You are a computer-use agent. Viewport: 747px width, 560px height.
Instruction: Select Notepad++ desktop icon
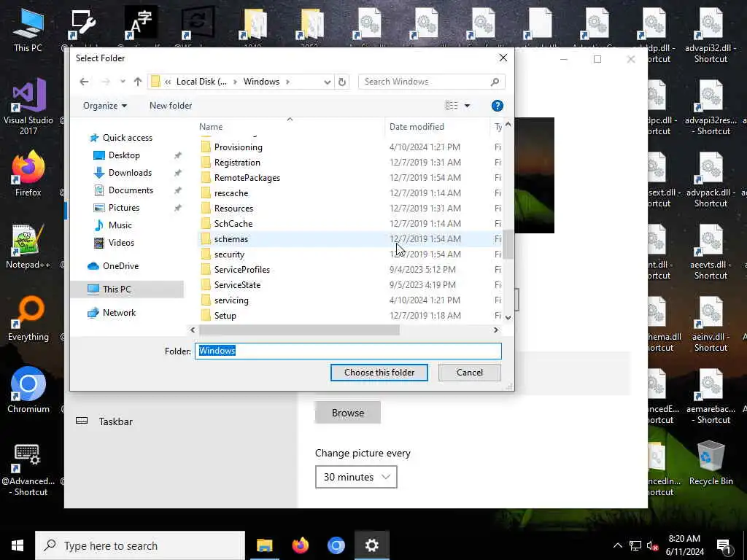tap(28, 246)
